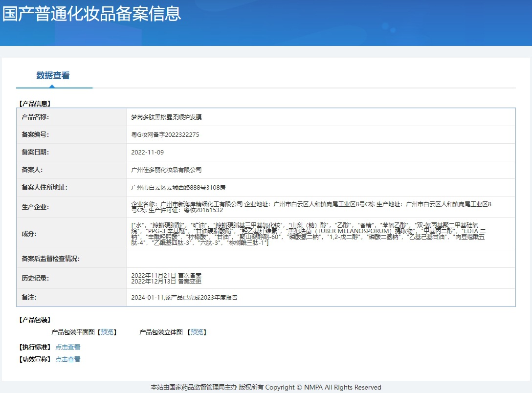Select filing date 2022-11-09
Viewport: 532px width, 393px height.
coord(148,152)
